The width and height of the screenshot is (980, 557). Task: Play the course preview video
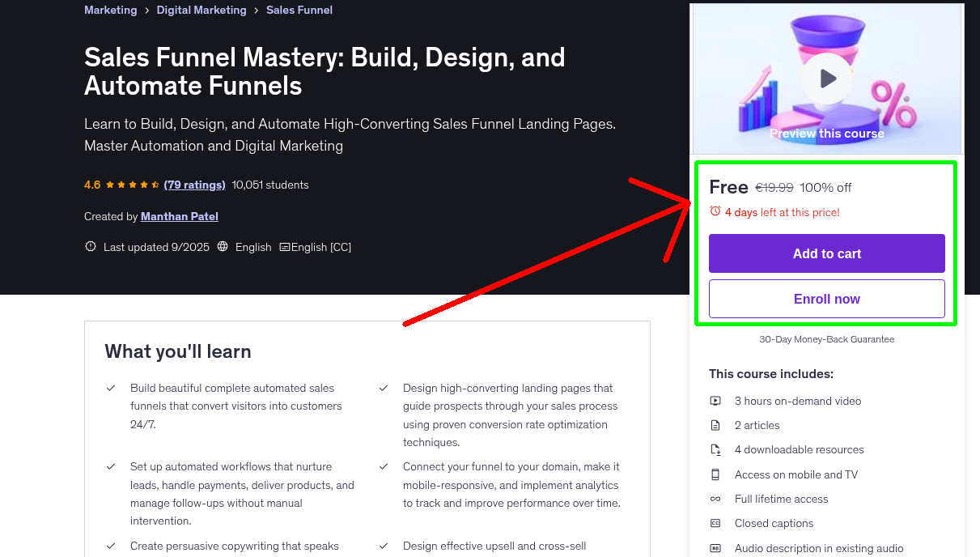pos(826,78)
